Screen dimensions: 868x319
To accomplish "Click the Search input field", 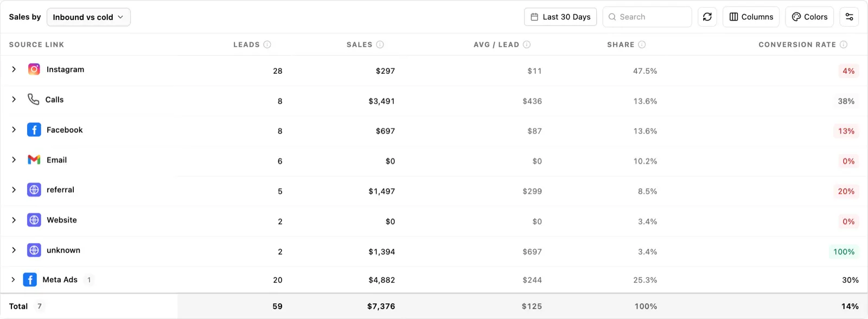I will 647,17.
